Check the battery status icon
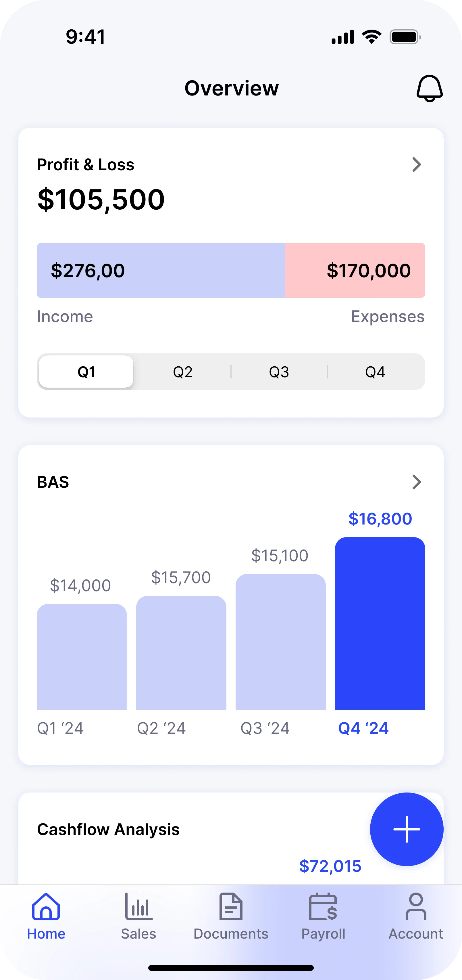 [405, 37]
